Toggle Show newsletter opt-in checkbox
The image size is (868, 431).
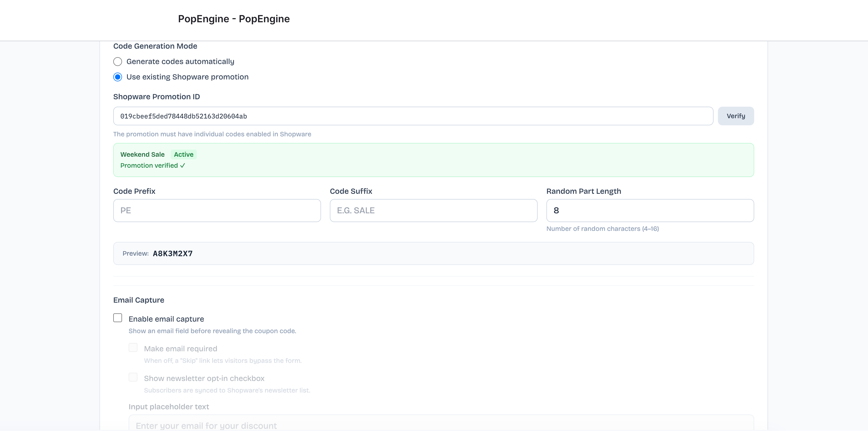pyautogui.click(x=133, y=377)
